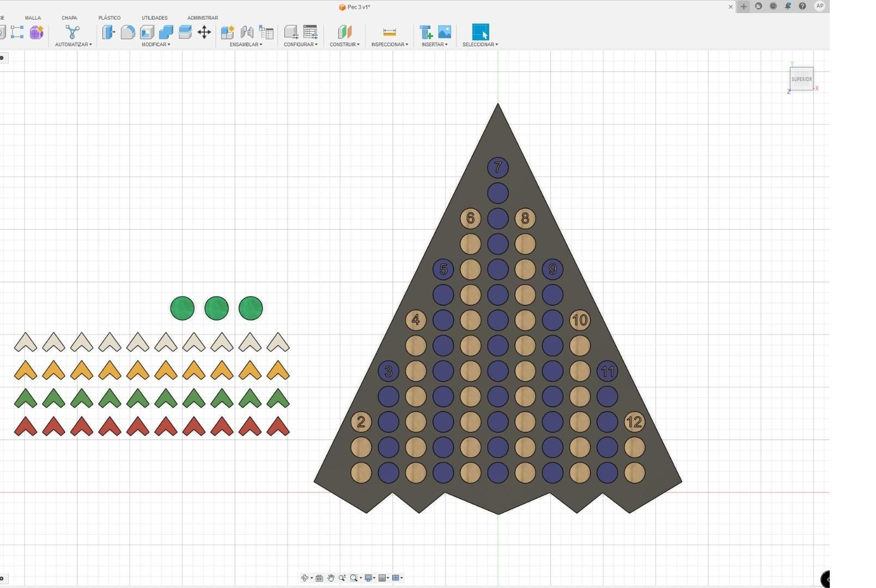Expand the CONSTRUIR dropdown

pyautogui.click(x=345, y=45)
